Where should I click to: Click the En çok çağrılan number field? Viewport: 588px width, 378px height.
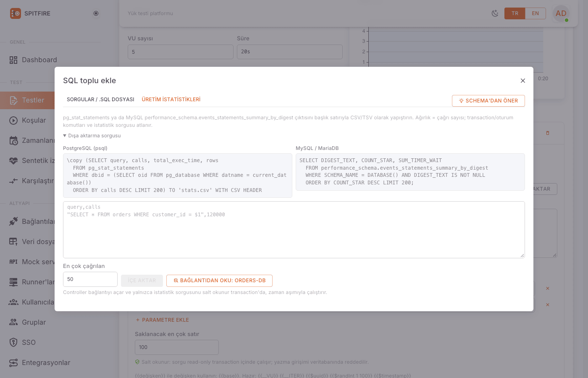90,279
